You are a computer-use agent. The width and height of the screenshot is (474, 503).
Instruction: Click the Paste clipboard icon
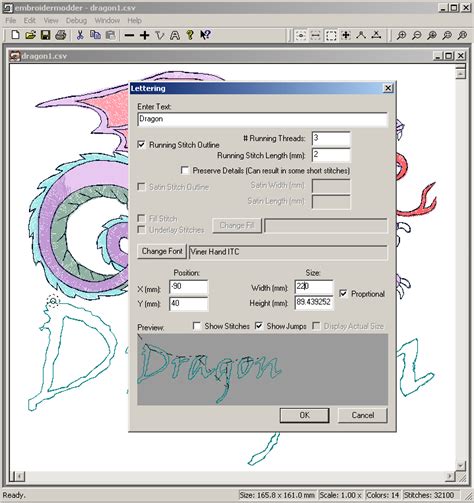point(110,35)
